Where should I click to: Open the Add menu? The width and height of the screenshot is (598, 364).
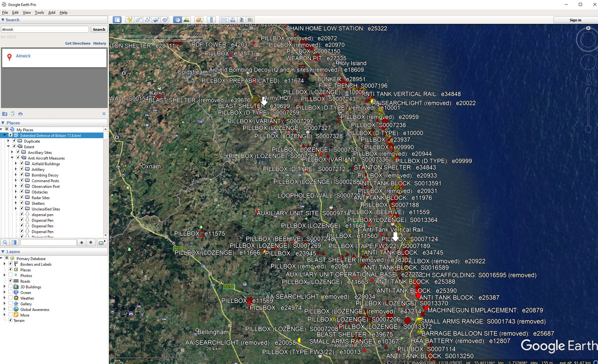tap(52, 13)
